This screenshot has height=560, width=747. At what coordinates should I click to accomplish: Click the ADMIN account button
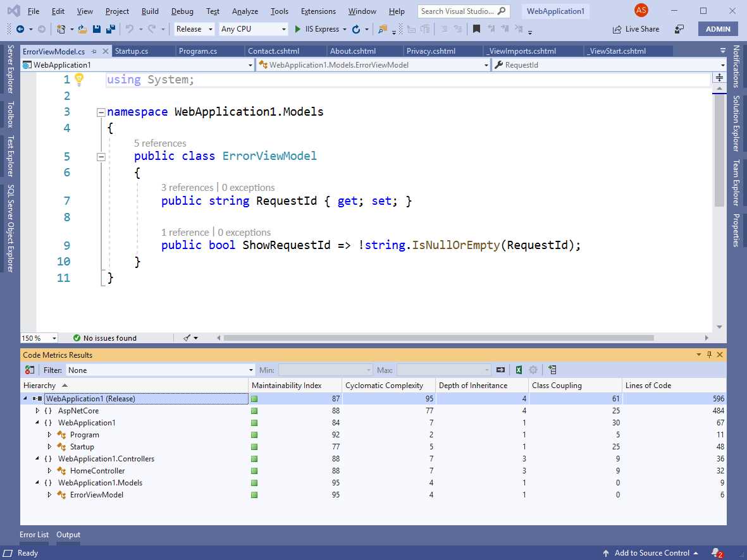(x=718, y=29)
